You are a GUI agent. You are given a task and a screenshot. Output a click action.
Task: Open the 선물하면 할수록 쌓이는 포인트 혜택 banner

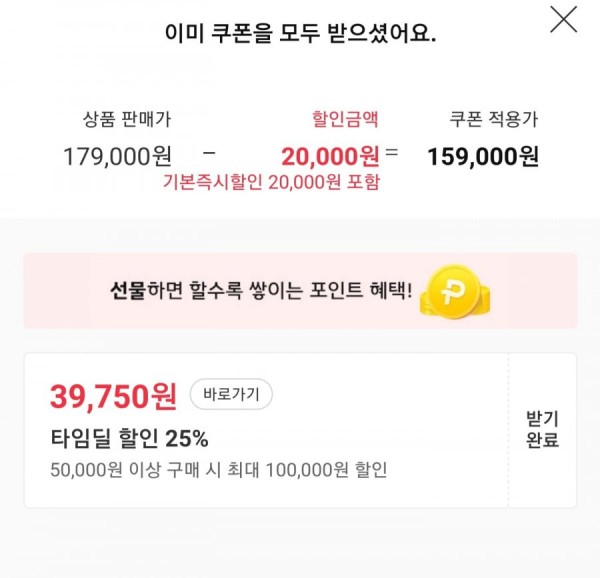300,291
